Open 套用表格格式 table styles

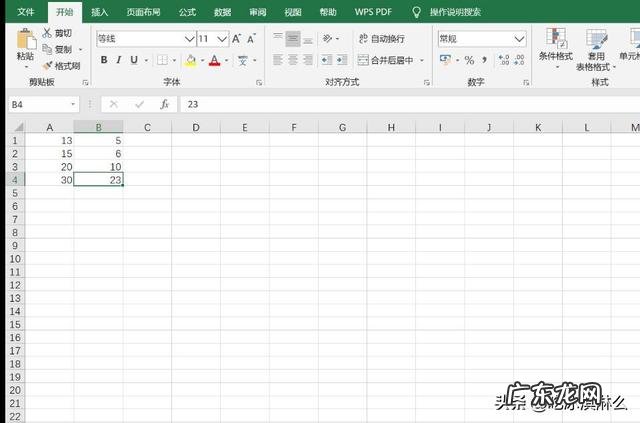pyautogui.click(x=596, y=49)
